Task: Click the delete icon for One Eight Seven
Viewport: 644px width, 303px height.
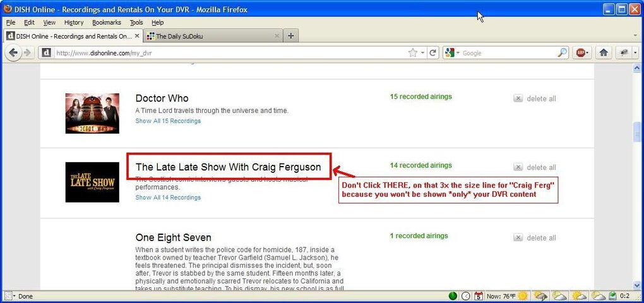Action: coord(518,238)
